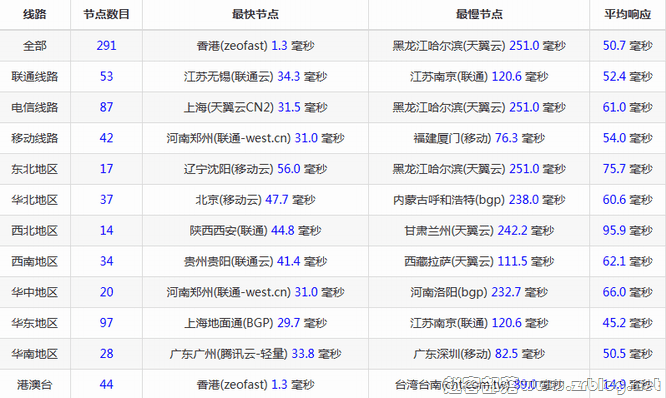Open node count 34 link

(x=106, y=261)
